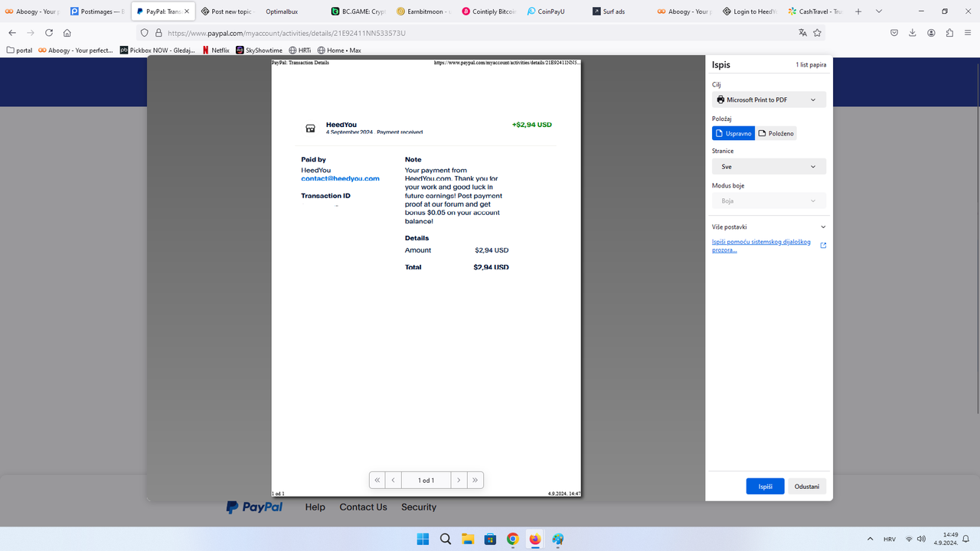Open the portal bookmarks folder
This screenshot has height=551, width=980.
[19, 50]
